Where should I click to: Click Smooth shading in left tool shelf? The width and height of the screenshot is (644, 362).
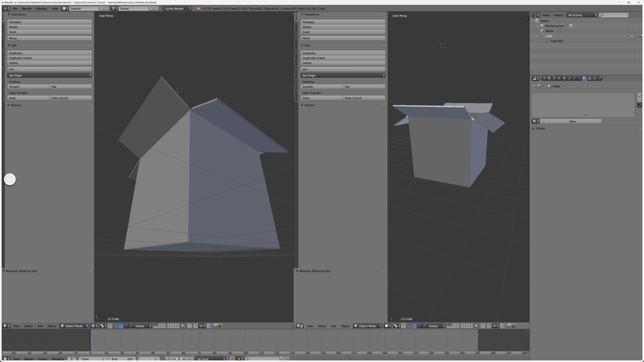point(28,87)
